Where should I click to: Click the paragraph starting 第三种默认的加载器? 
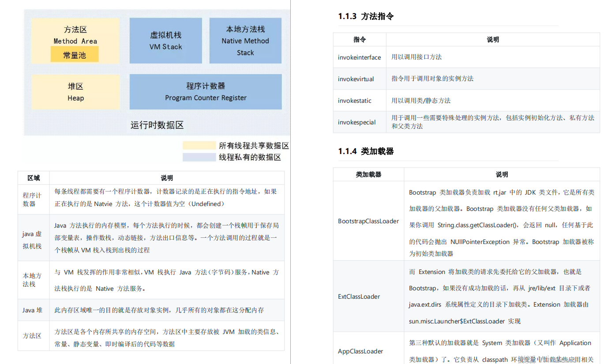(x=500, y=351)
